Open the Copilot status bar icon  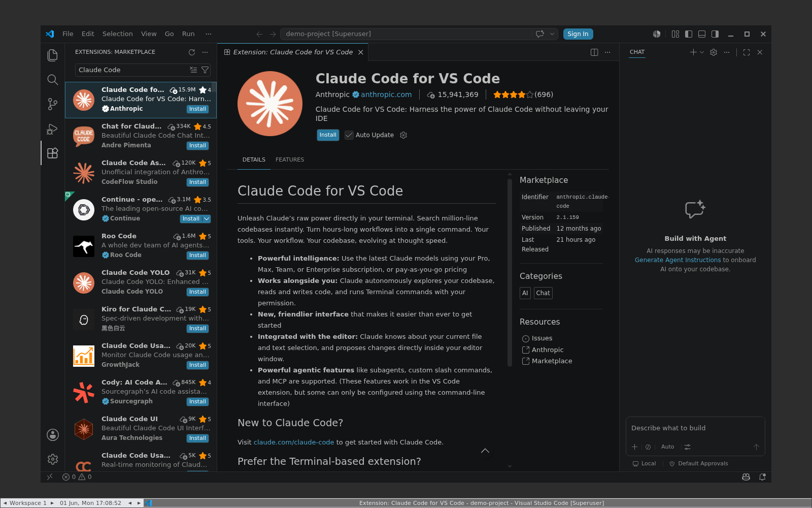[746, 477]
